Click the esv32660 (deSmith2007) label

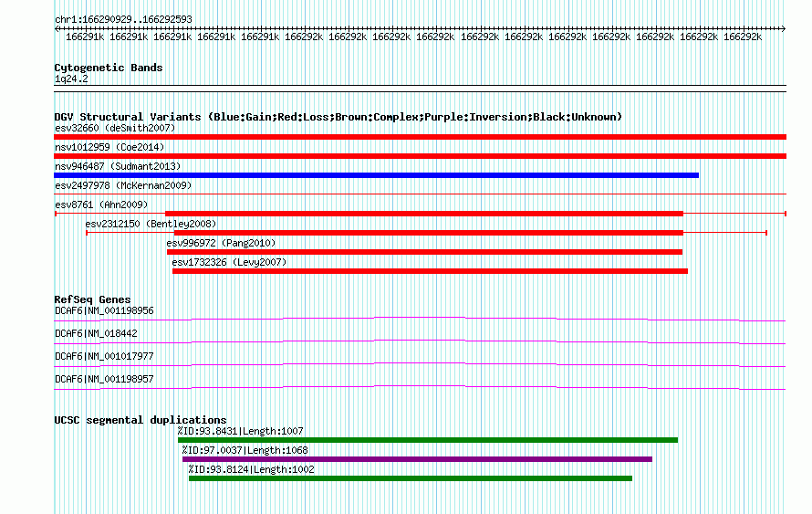point(115,128)
